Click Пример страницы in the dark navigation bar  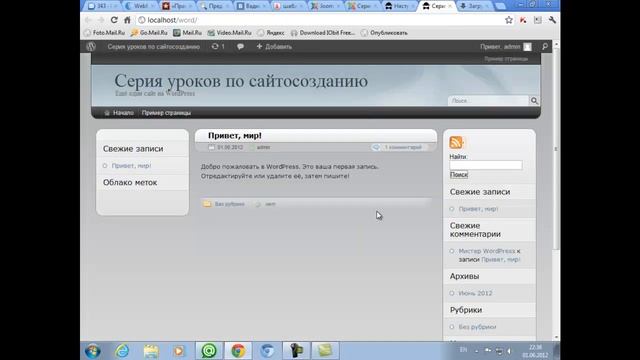click(x=166, y=113)
